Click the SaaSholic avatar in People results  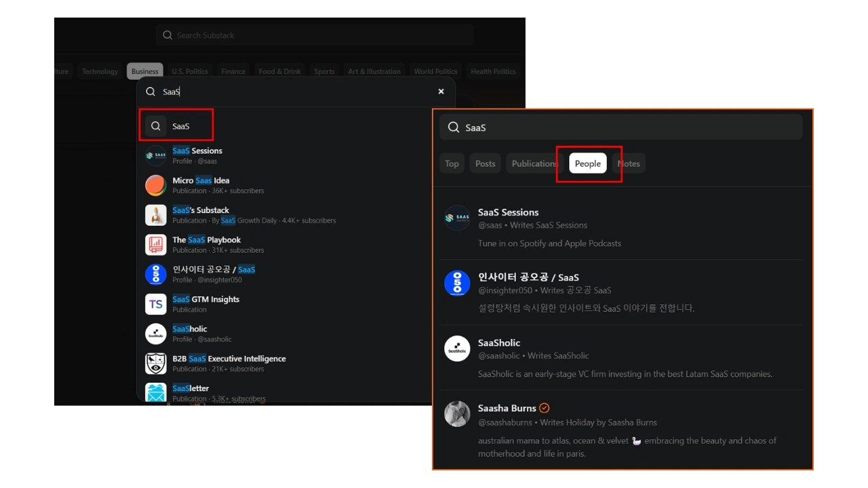point(457,348)
